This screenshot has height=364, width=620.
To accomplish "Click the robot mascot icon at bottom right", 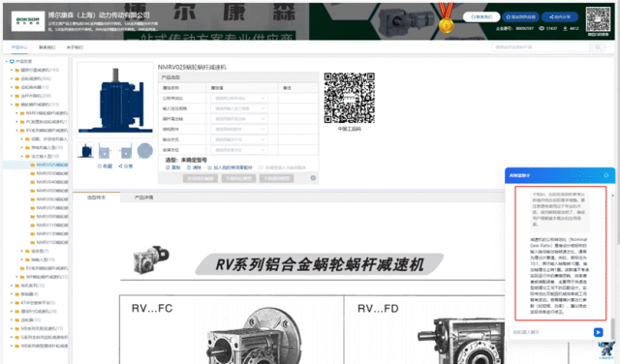I will [606, 349].
